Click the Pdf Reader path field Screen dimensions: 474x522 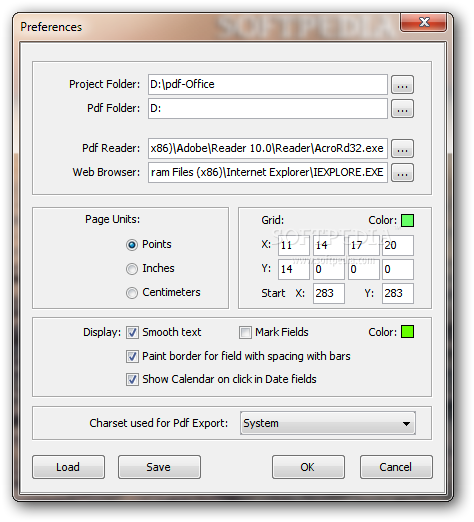tap(268, 149)
